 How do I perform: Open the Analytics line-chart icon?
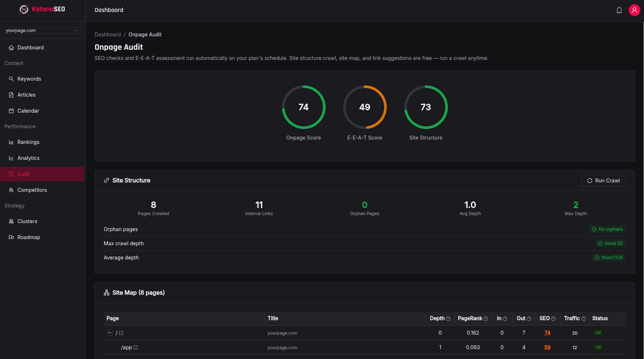tap(11, 158)
